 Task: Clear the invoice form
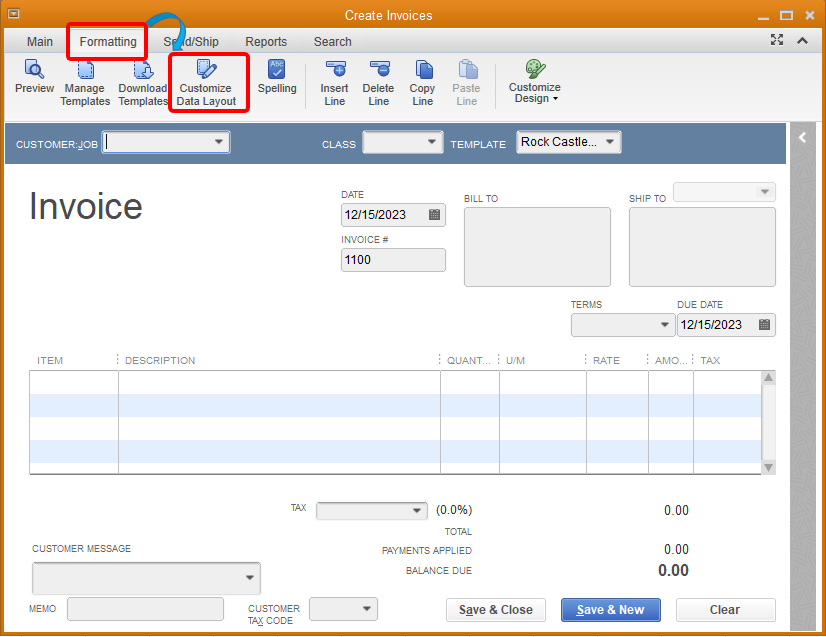[x=725, y=609]
